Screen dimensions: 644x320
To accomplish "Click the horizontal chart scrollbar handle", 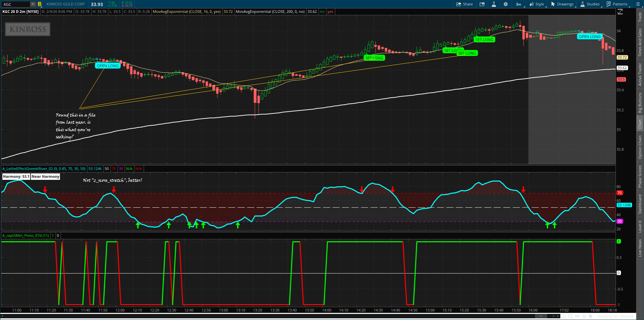I will tap(541, 316).
